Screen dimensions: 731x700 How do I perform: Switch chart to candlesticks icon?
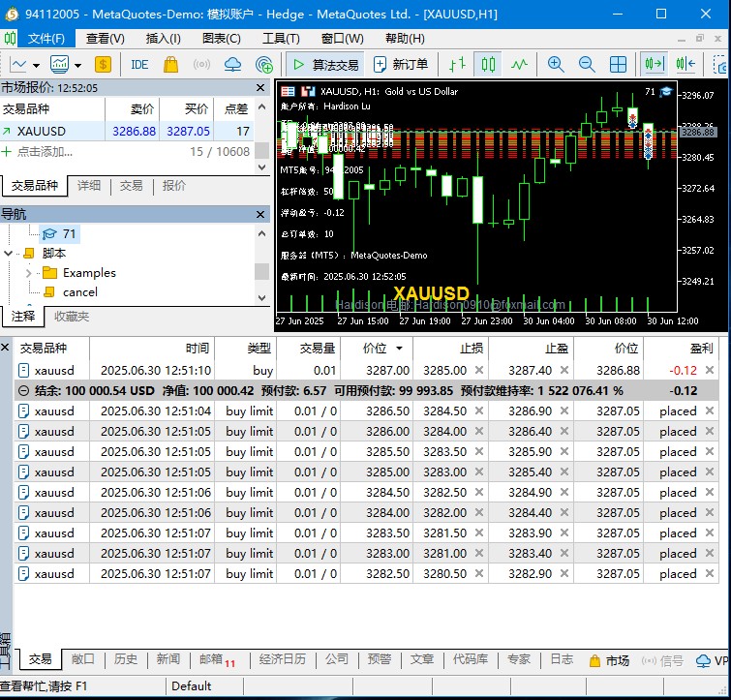click(488, 64)
